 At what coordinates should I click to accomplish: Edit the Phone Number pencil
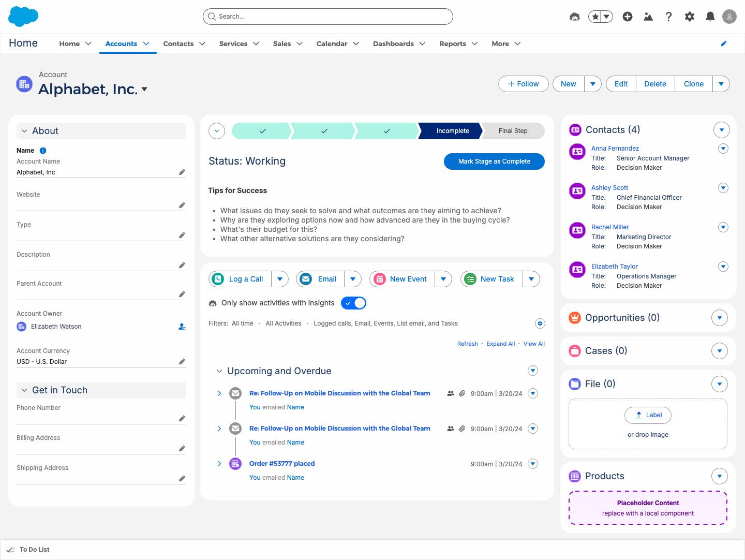click(182, 418)
